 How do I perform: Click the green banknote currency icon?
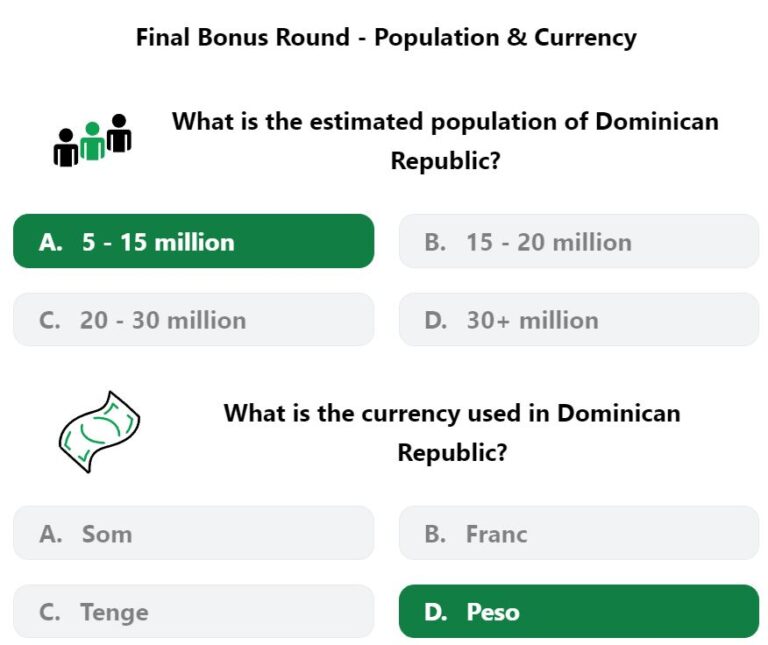pyautogui.click(x=99, y=432)
